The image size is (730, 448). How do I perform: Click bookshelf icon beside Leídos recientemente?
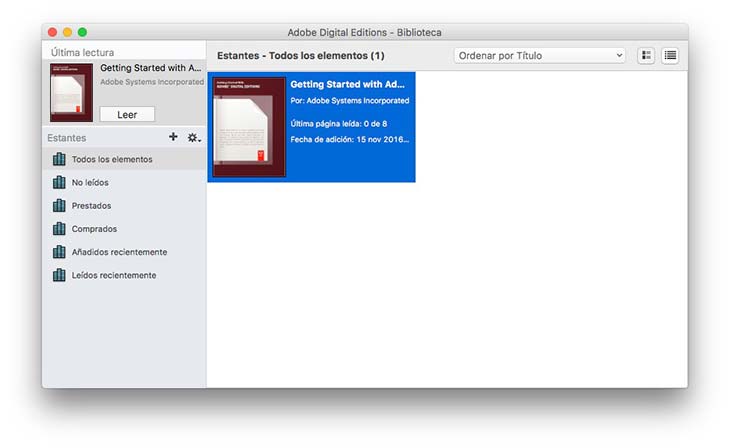pyautogui.click(x=59, y=275)
